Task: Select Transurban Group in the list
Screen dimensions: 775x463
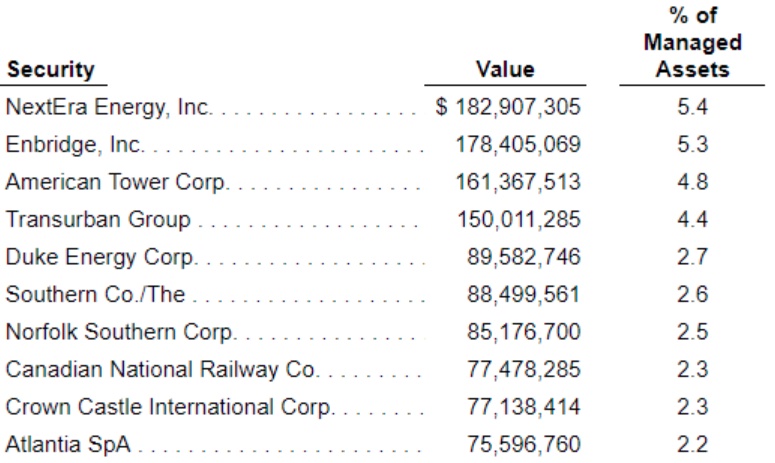Action: tap(98, 220)
